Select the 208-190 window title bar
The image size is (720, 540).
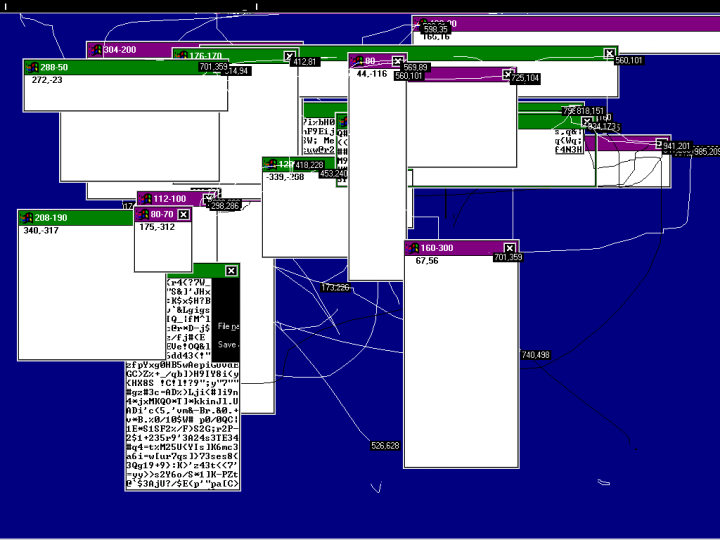(x=80, y=217)
